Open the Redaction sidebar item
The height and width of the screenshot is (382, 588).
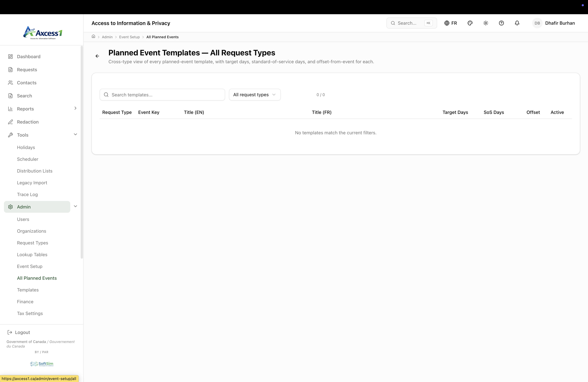point(28,122)
